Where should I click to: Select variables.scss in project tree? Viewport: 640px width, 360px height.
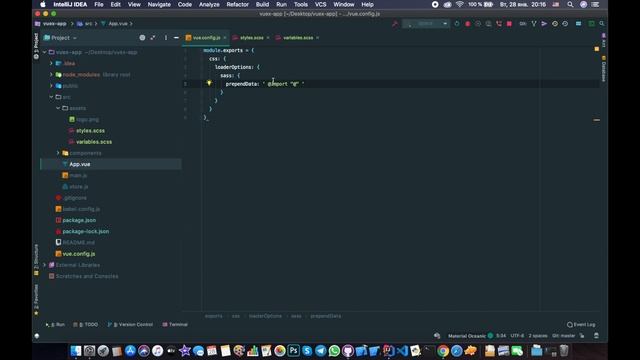(x=94, y=142)
